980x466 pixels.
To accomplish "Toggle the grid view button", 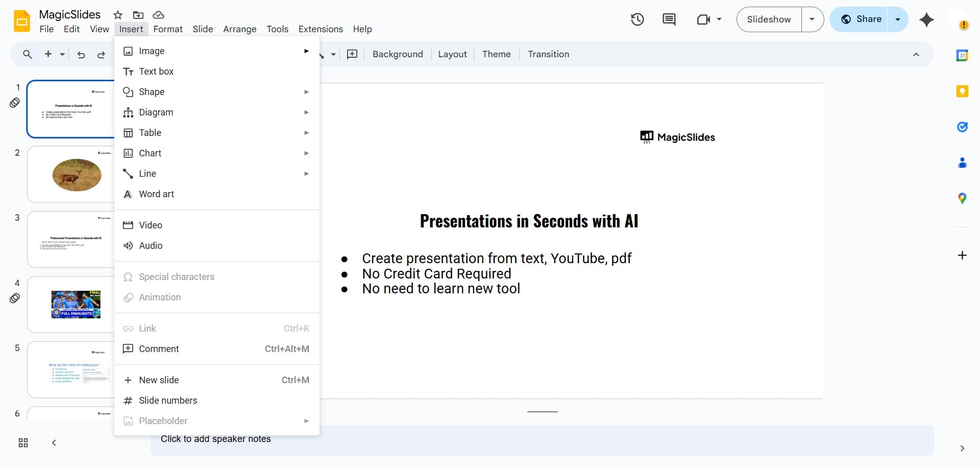I will pos(23,443).
